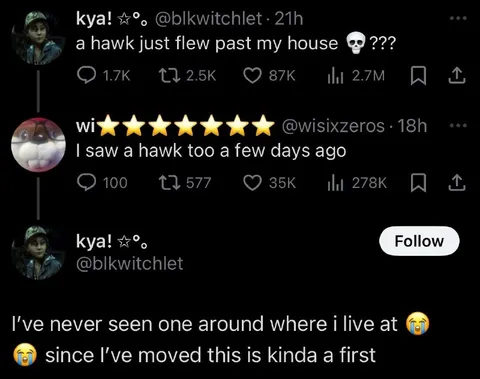View kya!'s avatar on the top tweet

tap(38, 37)
